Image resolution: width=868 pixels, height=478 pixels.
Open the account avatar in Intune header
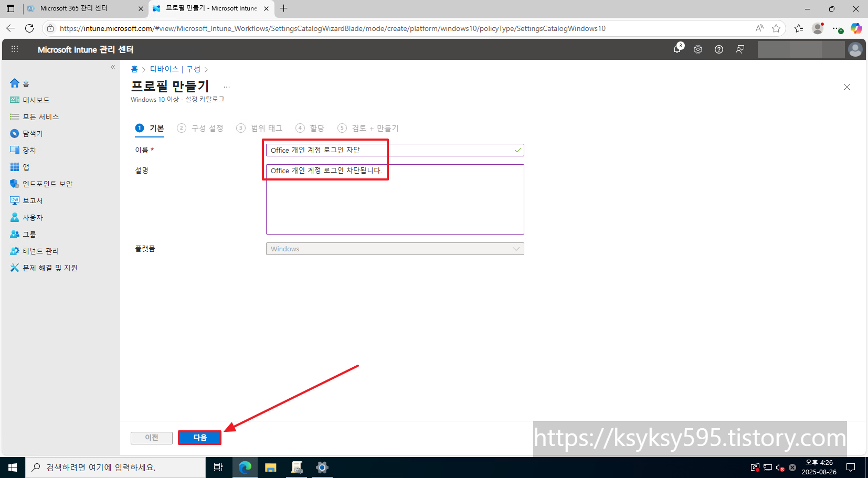point(855,49)
